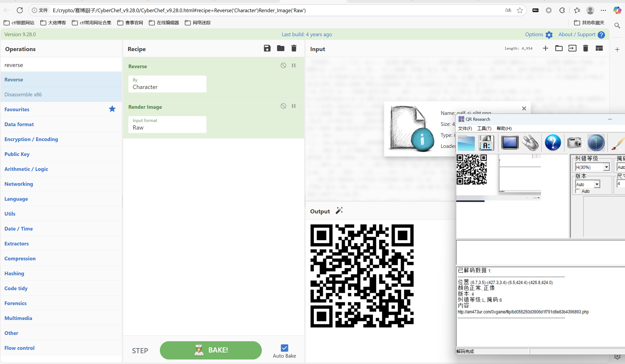Screen dimensions: 625x364
Task: Click the paintbrush icon in QR Research
Action: tap(618, 143)
